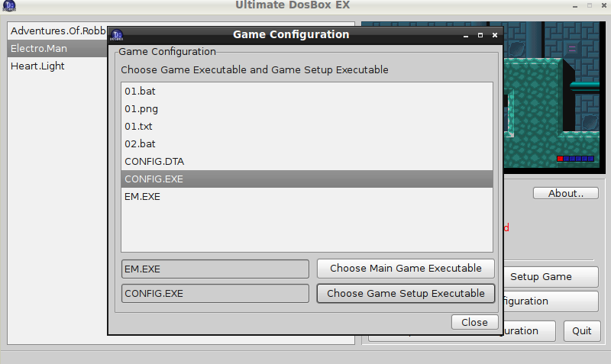This screenshot has width=611, height=364.
Task: Select 01.png in the file list
Action: pos(141,108)
